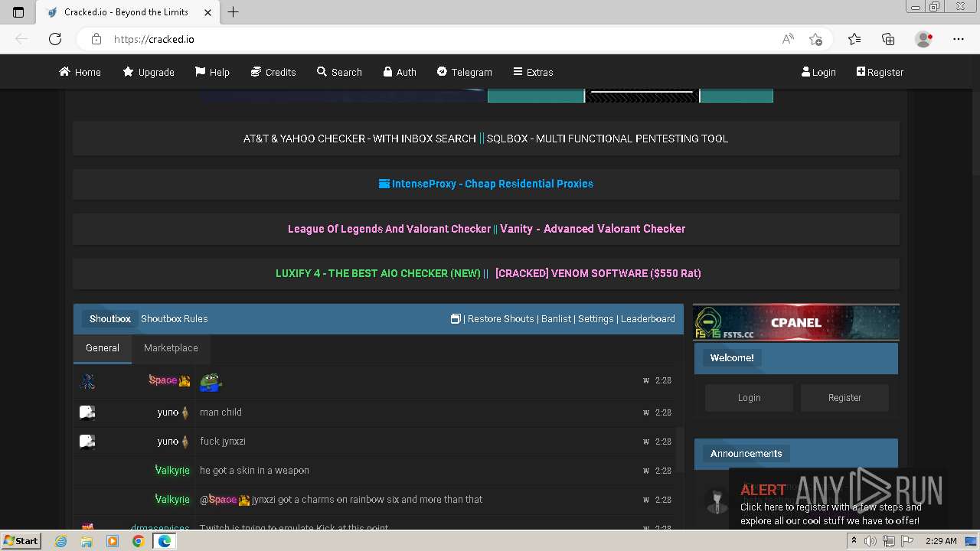Add page to favorites star icon
Viewport: 980px width, 551px height.
click(815, 39)
